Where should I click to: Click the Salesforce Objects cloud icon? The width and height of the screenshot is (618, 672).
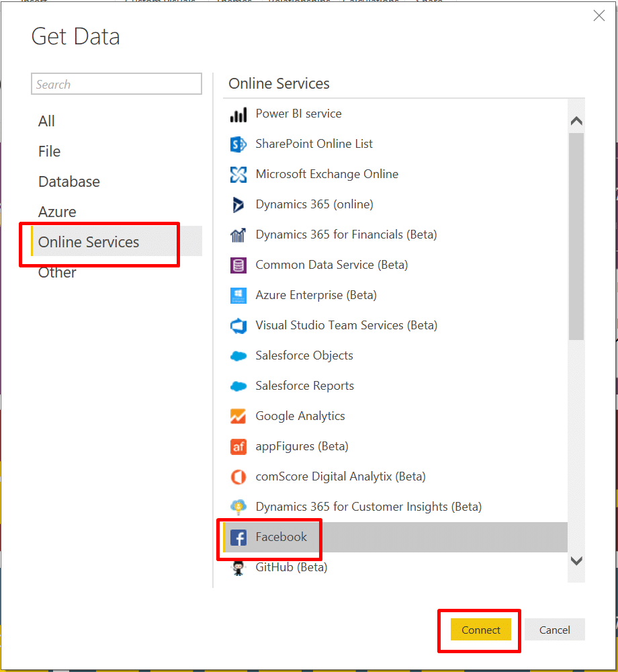[x=238, y=355]
